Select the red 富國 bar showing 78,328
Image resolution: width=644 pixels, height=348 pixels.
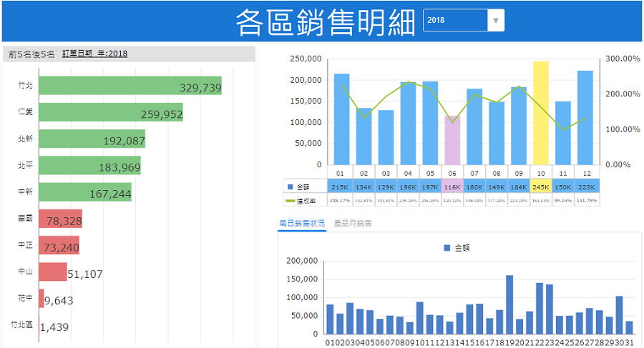(x=61, y=219)
